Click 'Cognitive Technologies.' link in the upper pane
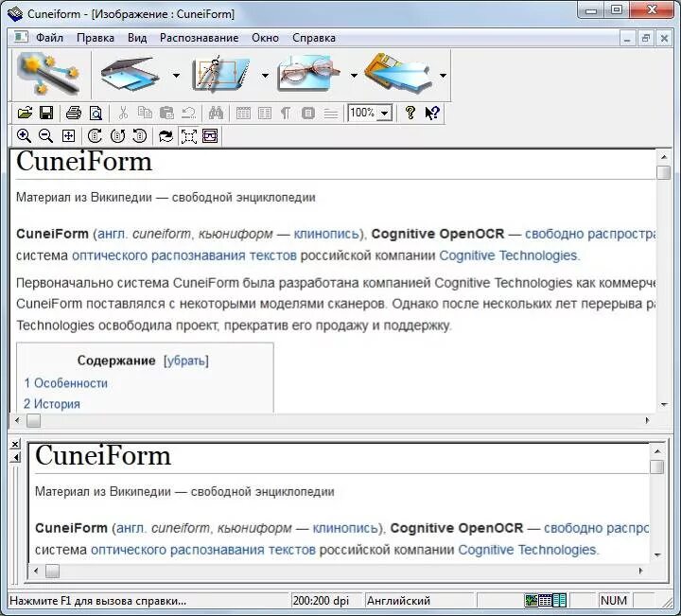Viewport: 681px width, 616px height. 509,255
